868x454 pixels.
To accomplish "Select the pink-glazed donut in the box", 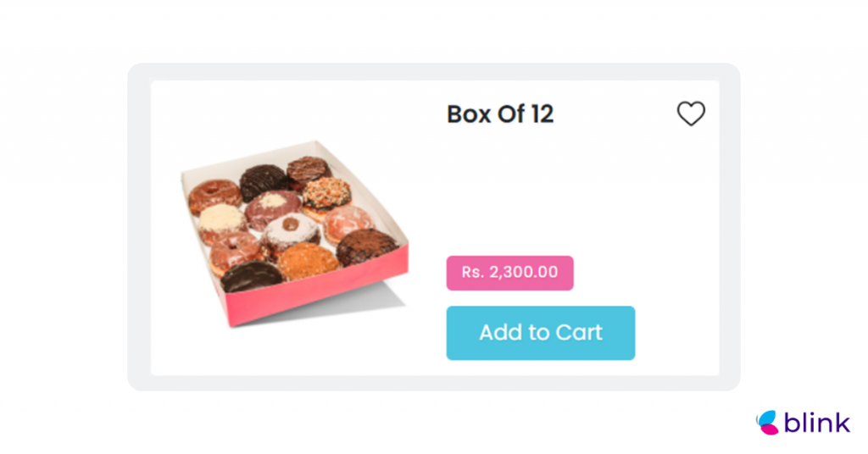I will click(348, 222).
